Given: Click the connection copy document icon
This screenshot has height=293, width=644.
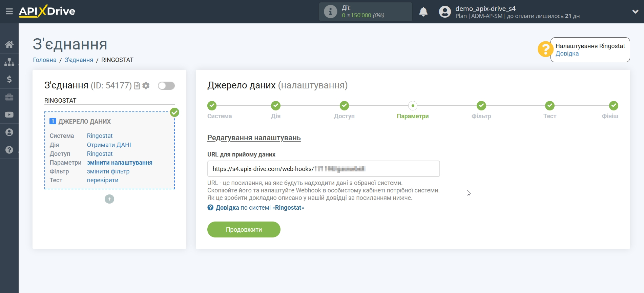Looking at the screenshot, I should (x=137, y=86).
